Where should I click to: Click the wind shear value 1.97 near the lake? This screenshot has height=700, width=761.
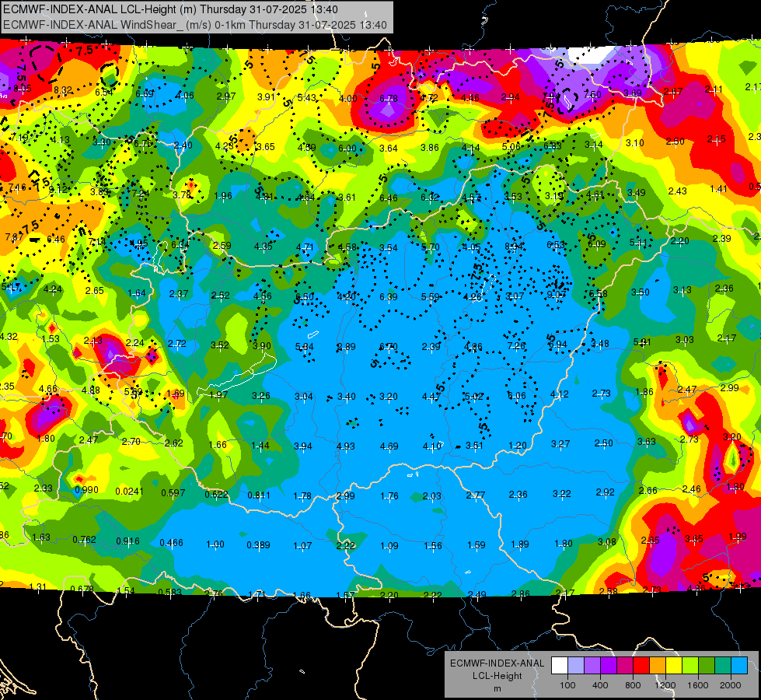pos(218,394)
